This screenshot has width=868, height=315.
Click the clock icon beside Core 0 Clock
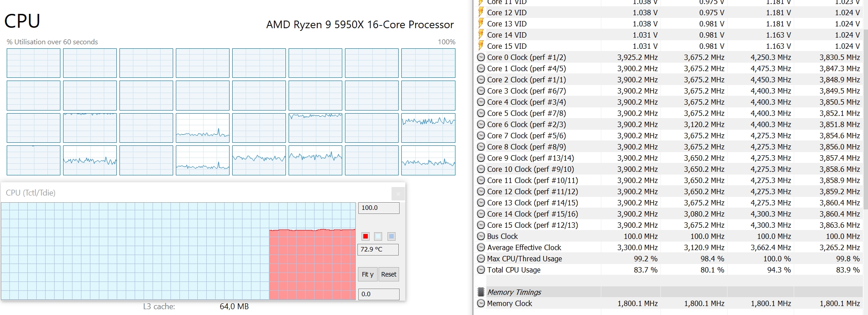481,57
